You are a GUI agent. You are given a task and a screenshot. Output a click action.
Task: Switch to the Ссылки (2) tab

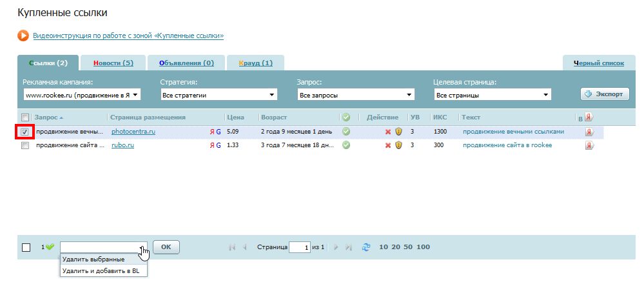pos(48,63)
